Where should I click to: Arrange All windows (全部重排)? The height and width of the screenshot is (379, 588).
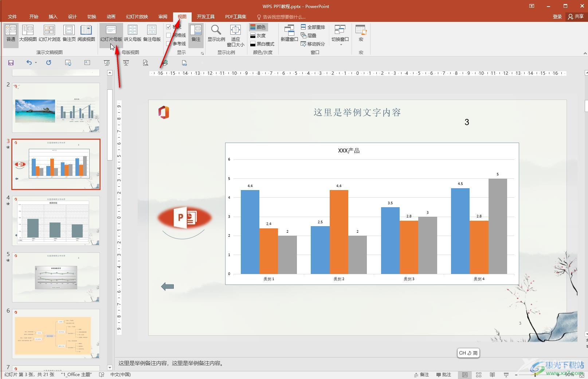point(313,27)
